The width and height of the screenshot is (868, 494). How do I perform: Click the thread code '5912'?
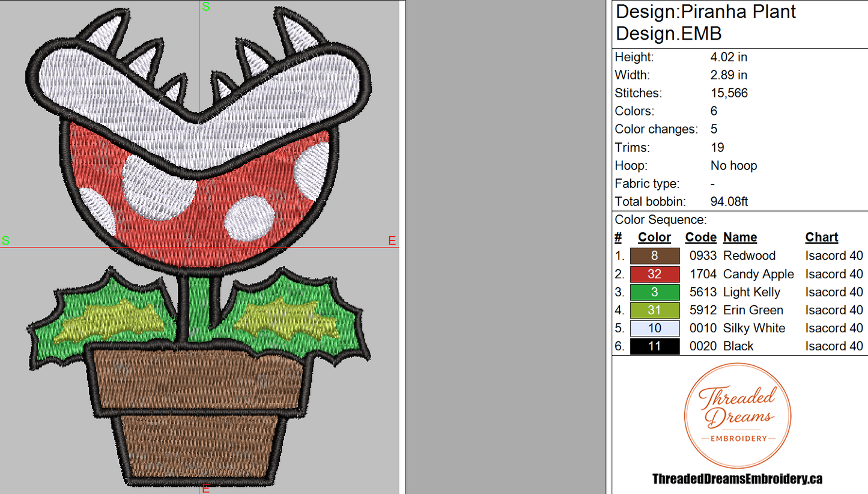click(703, 310)
